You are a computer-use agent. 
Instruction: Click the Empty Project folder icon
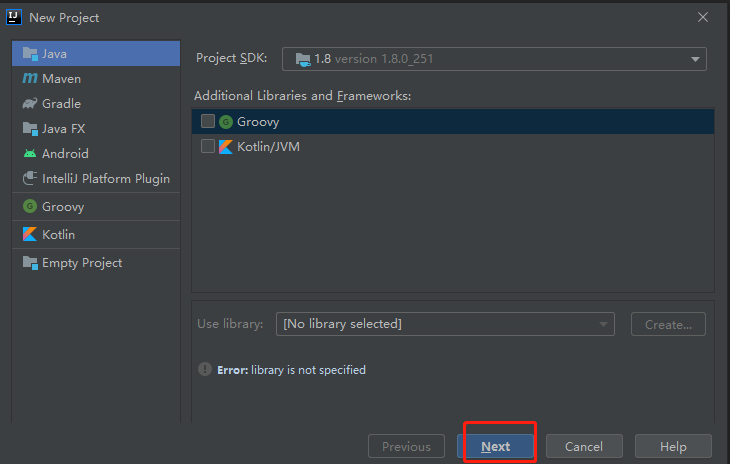pos(30,262)
